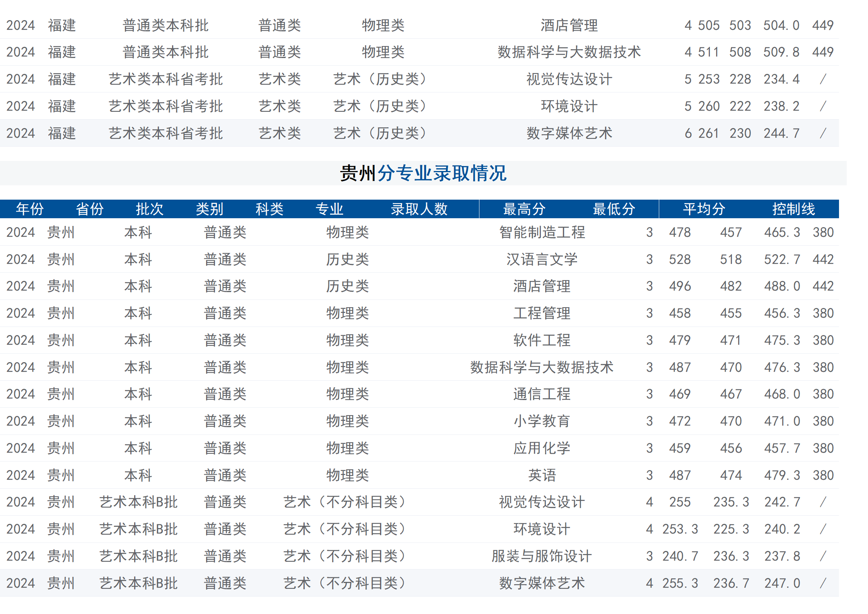
Task: Click the 英语 major row under 贵州
Action: click(541, 475)
